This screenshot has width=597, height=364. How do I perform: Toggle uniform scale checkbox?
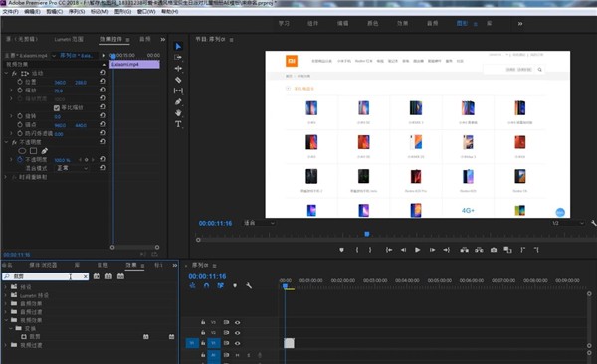click(57, 108)
